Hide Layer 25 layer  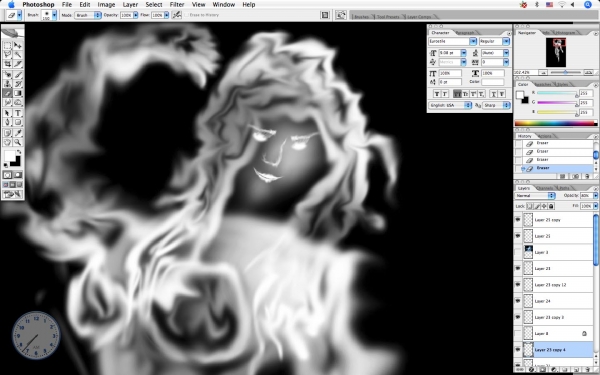[x=518, y=236]
